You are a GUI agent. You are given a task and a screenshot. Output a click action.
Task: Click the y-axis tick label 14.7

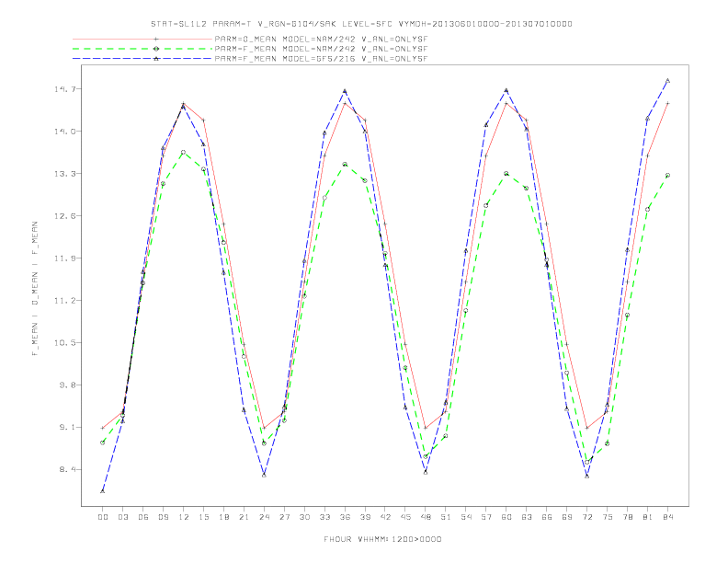(x=63, y=89)
